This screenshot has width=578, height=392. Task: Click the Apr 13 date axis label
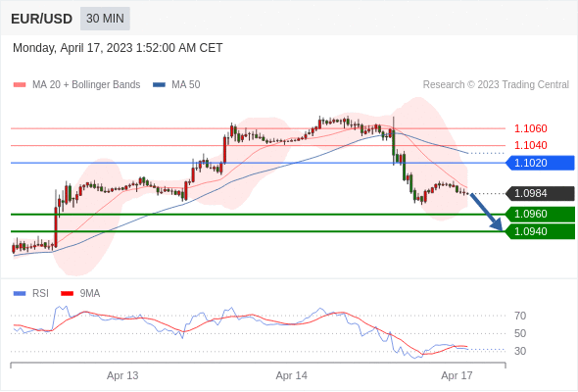pyautogui.click(x=122, y=375)
